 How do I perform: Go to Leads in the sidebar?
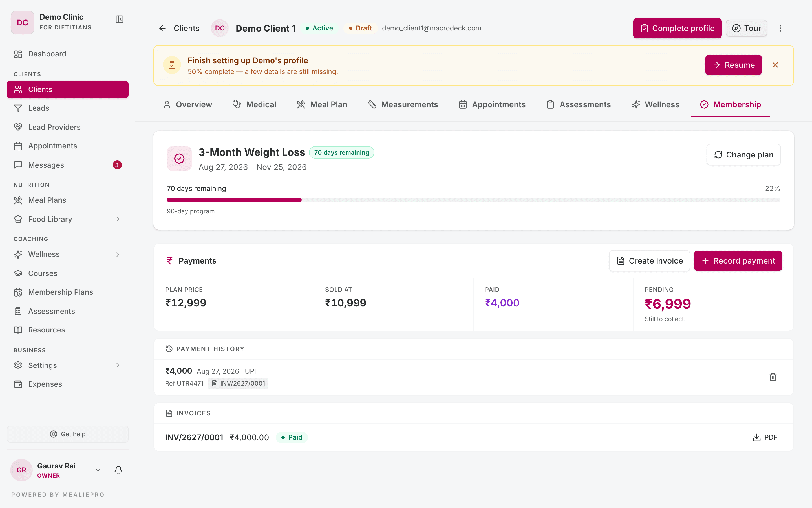67,108
